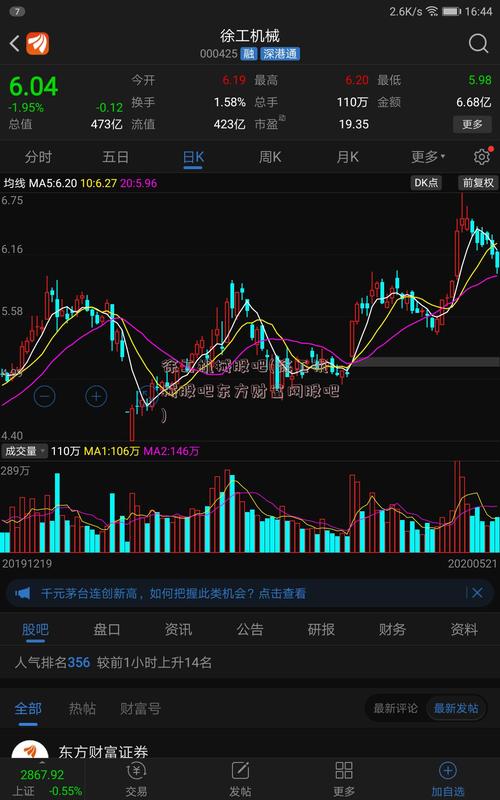Open the 公告 announcements tab
This screenshot has width=500, height=800.
tap(249, 629)
